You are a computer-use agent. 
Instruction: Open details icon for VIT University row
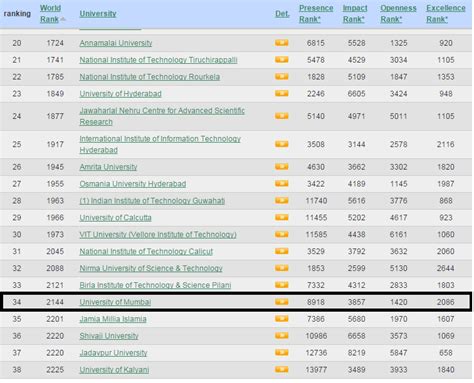click(x=282, y=234)
